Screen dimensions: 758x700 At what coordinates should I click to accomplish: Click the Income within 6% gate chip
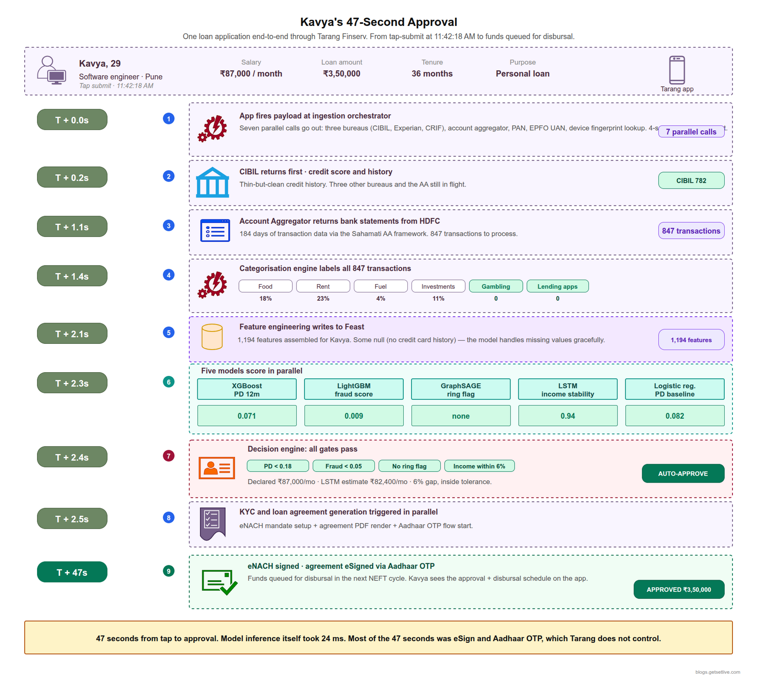point(480,467)
